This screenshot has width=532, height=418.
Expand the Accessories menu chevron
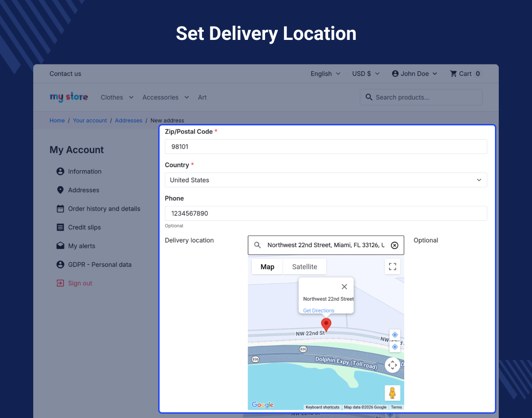[x=187, y=97]
